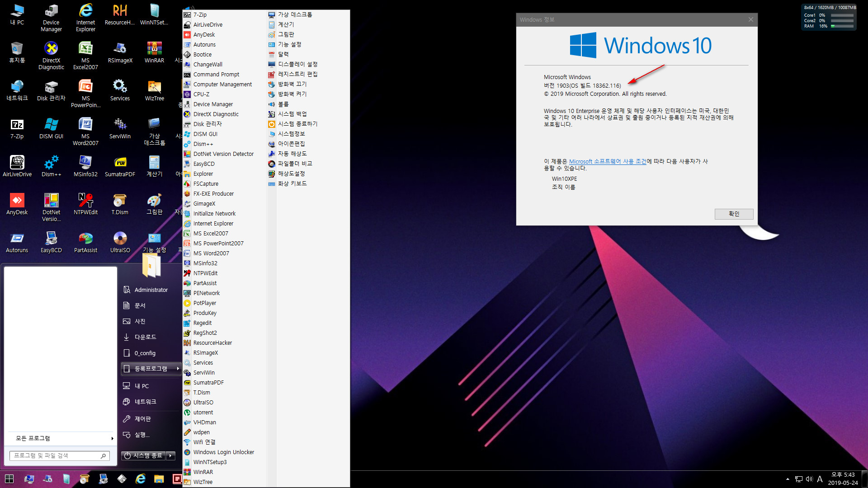This screenshot has height=488, width=868.
Task: Launch T.Dism desktop icon
Action: 120,204
